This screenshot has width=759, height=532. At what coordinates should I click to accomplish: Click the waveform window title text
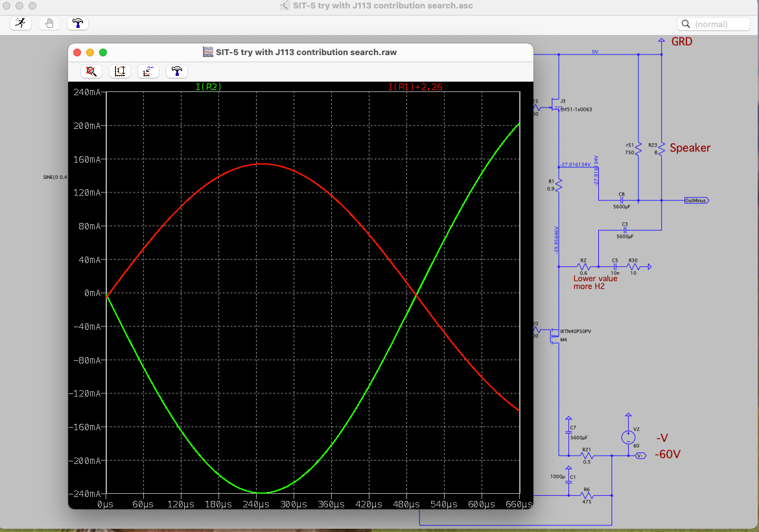tap(306, 52)
